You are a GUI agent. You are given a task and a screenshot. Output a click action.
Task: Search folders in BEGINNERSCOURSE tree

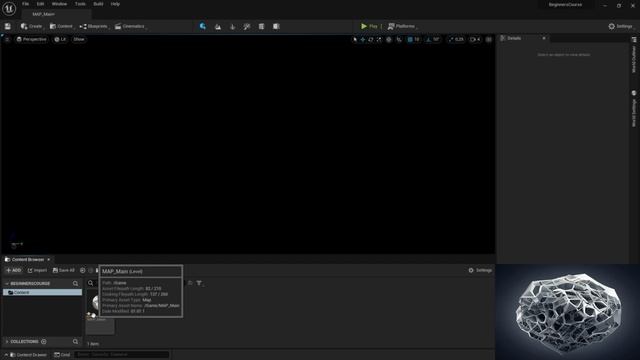(x=76, y=283)
